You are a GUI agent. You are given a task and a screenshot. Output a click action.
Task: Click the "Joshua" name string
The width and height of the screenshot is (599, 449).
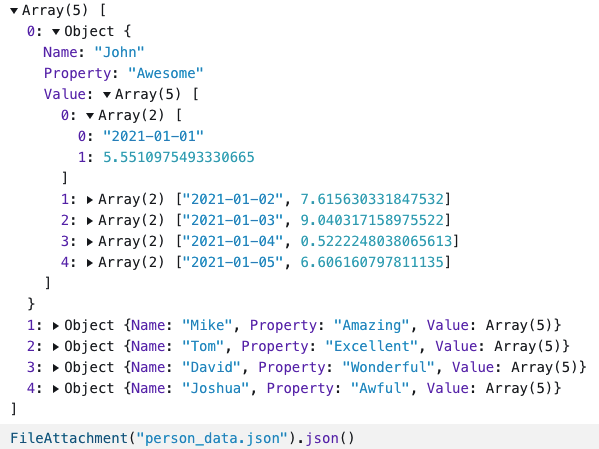point(215,388)
